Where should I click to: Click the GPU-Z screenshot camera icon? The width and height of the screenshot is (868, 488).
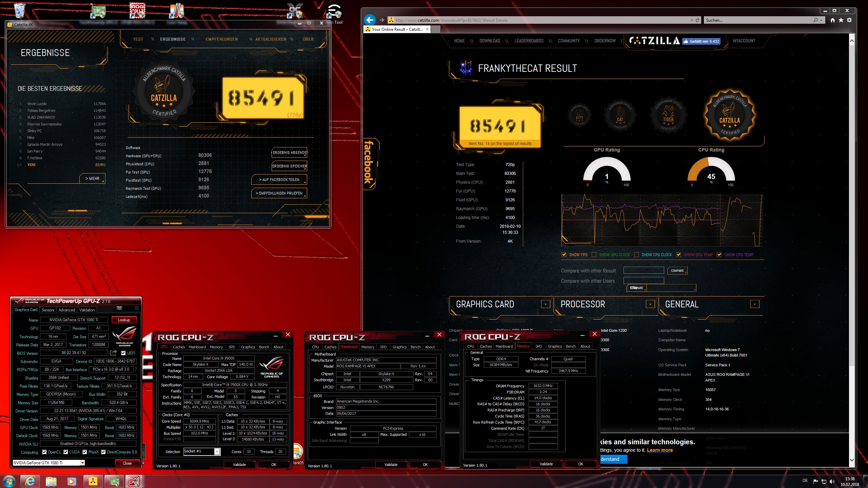[x=119, y=308]
